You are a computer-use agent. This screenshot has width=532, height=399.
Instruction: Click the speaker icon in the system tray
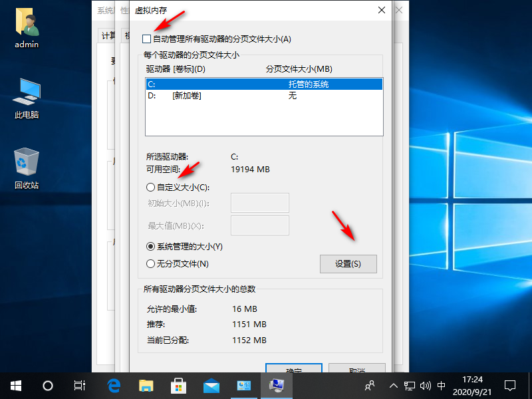point(426,384)
